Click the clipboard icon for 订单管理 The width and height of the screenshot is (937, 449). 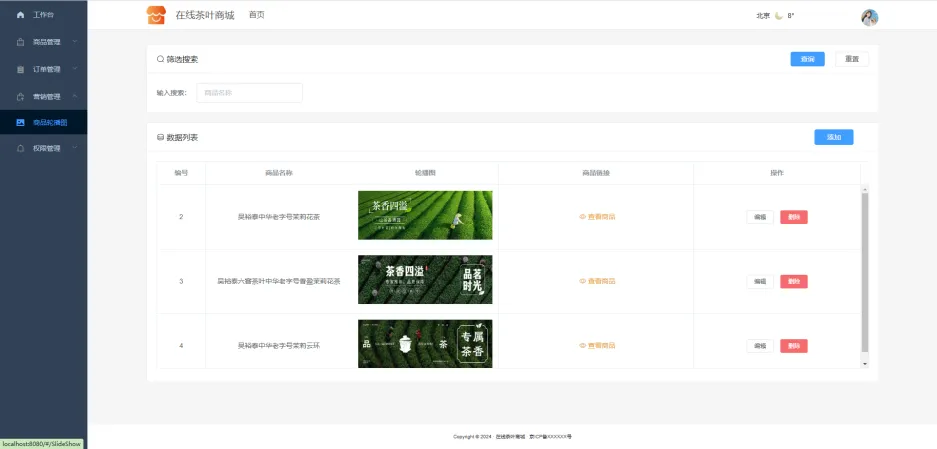point(20,69)
